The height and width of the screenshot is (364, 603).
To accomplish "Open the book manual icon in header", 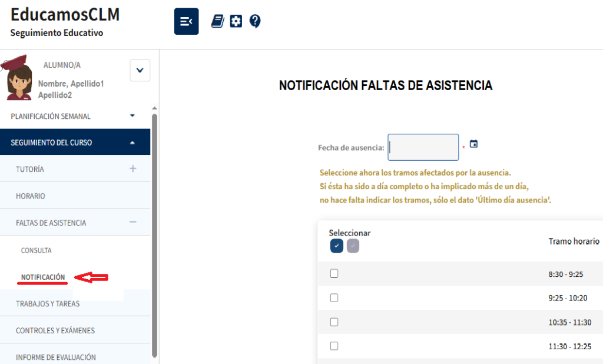I will [218, 22].
